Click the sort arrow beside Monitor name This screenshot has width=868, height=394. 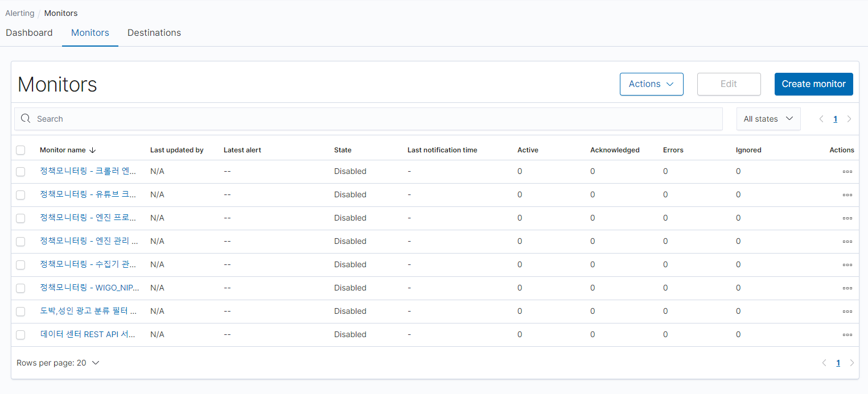coord(93,150)
